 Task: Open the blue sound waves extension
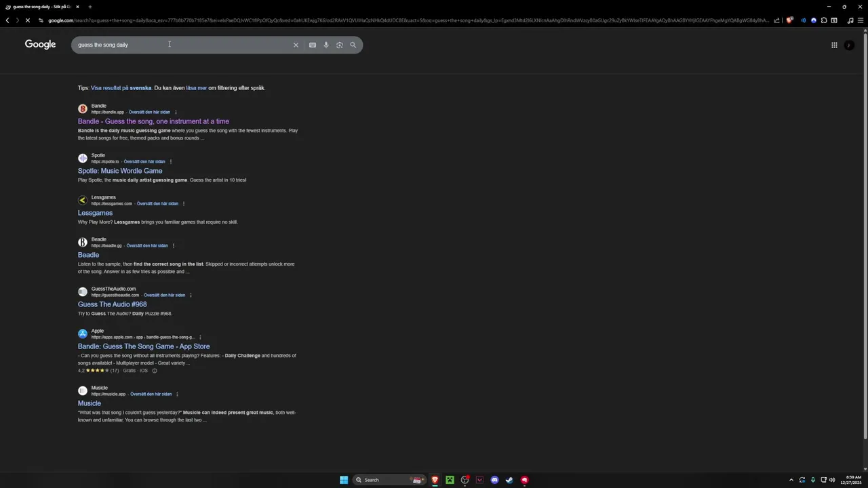(804, 20)
